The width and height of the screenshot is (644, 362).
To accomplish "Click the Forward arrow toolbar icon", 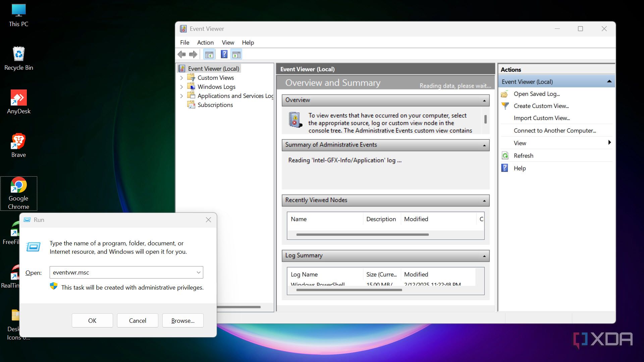I will click(193, 54).
